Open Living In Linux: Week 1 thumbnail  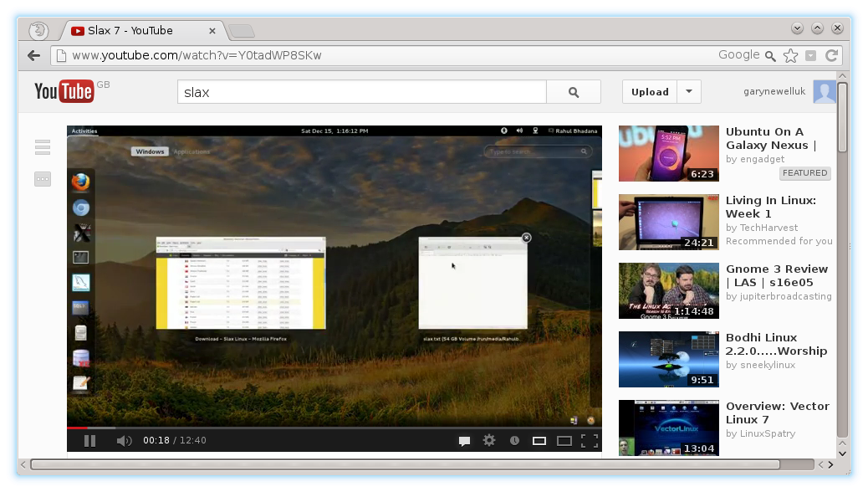point(669,223)
